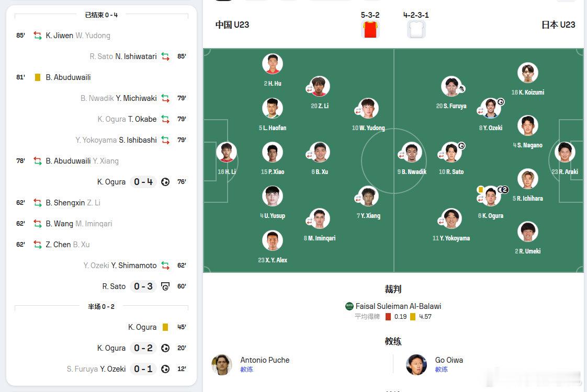Collapse the 半场 0-2 events section
The width and height of the screenshot is (587, 392).
[x=101, y=306]
